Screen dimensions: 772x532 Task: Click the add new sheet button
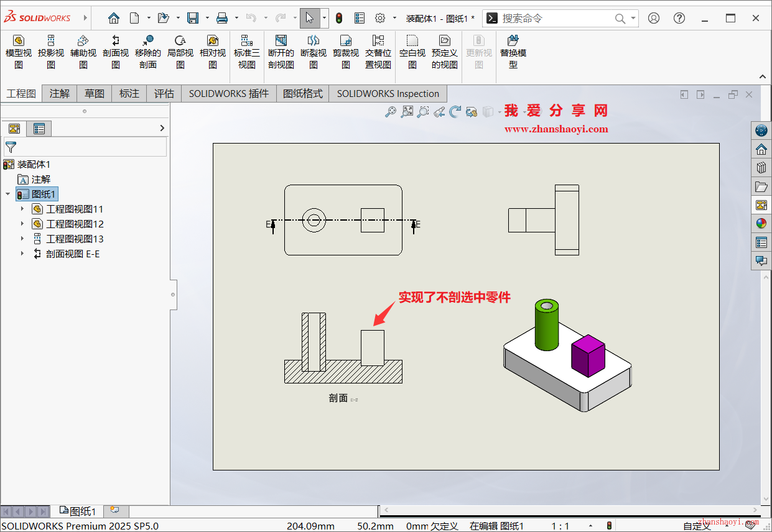pos(114,510)
